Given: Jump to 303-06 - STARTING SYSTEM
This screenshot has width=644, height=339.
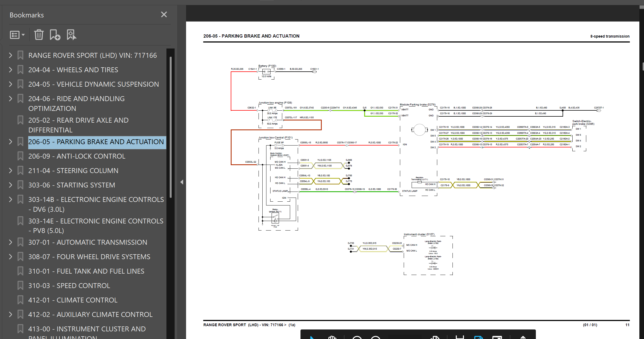Looking at the screenshot, I should (x=72, y=185).
